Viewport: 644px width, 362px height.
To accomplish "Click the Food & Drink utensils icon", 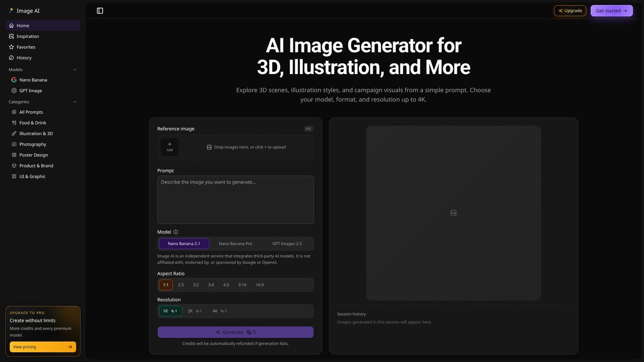I will pyautogui.click(x=14, y=123).
